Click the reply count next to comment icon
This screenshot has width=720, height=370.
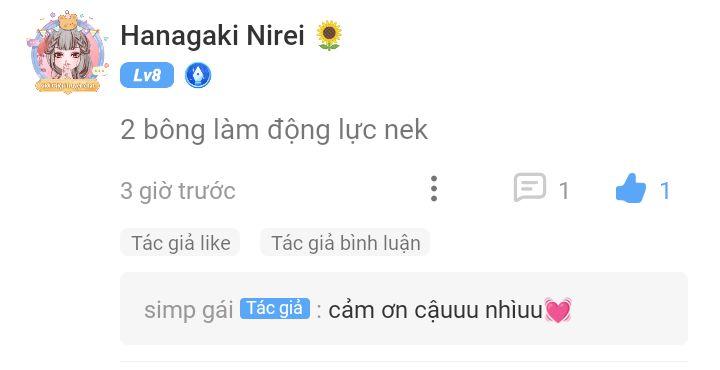pyautogui.click(x=564, y=191)
